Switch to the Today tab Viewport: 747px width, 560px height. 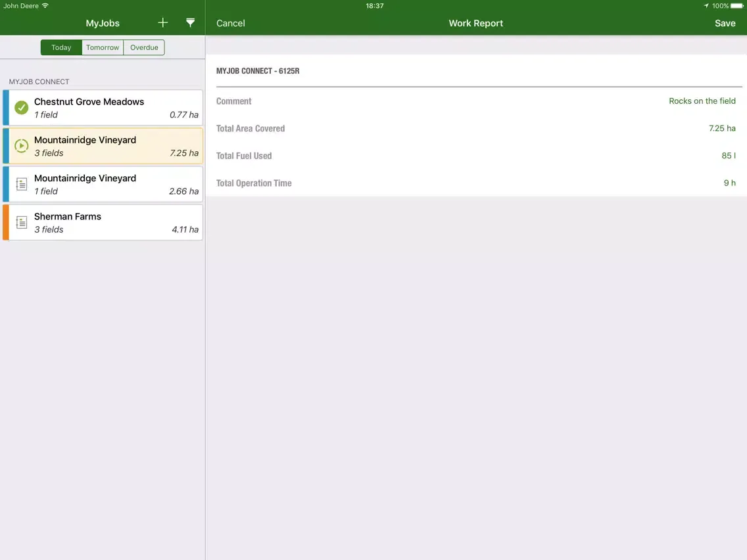click(61, 47)
